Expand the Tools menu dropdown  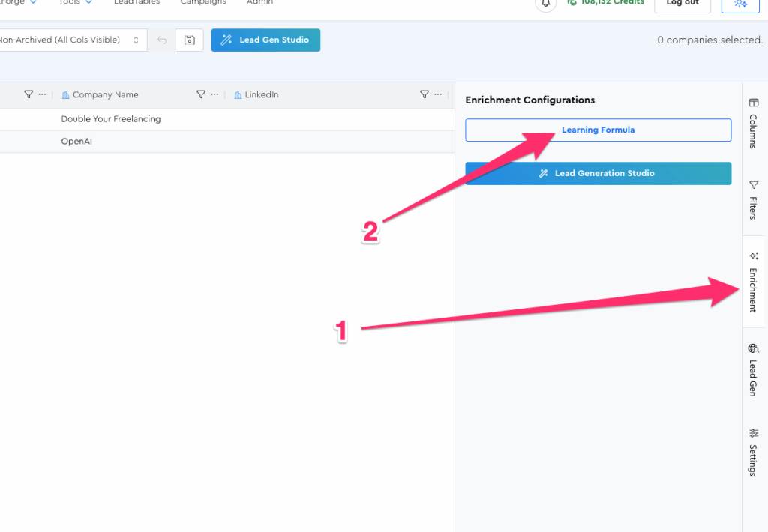click(76, 2)
